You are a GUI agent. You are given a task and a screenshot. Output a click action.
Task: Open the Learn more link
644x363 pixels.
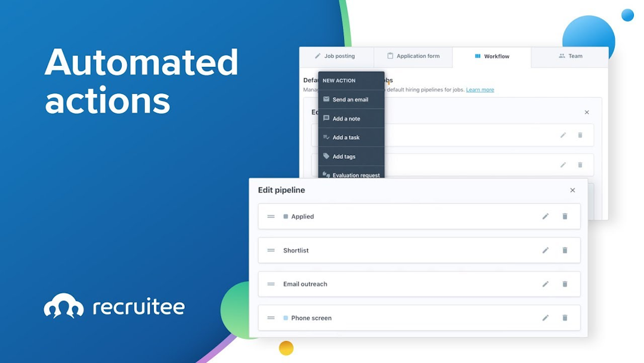(480, 89)
